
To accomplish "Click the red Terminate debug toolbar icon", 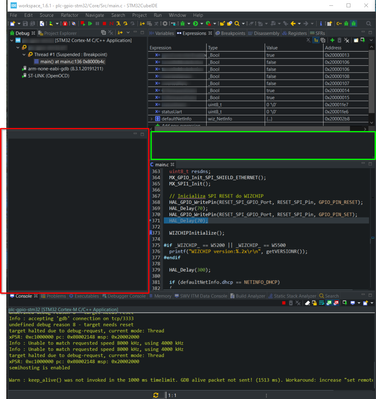I will click(104, 23).
